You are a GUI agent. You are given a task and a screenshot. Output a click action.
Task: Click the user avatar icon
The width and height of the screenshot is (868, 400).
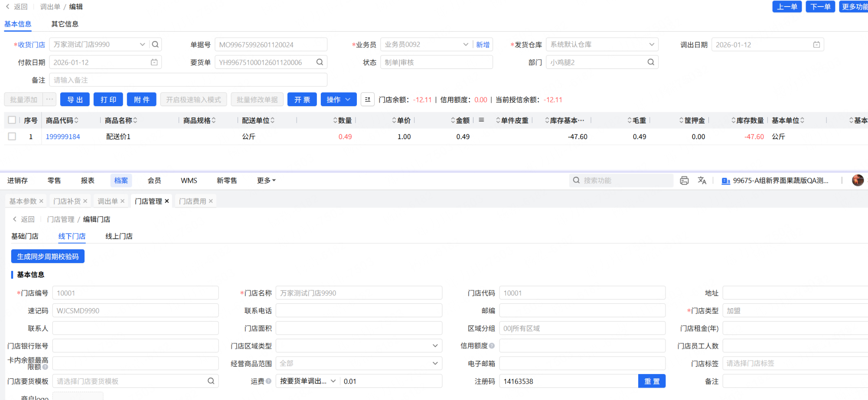coord(857,180)
